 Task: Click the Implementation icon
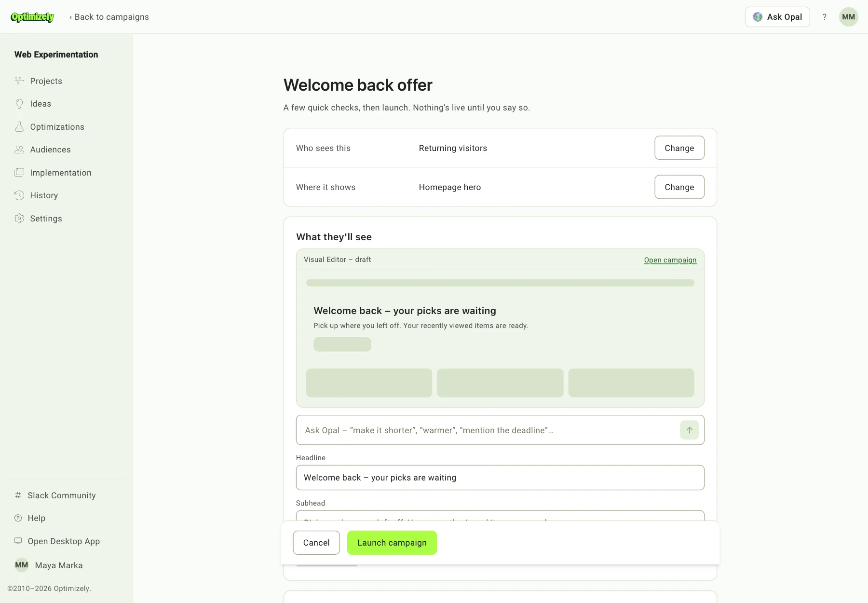(x=19, y=172)
